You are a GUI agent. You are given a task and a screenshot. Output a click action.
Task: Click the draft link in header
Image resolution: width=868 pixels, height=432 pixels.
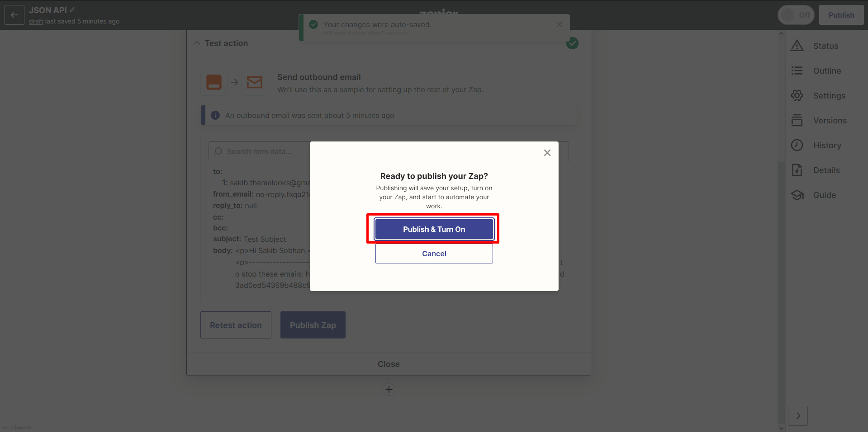(x=36, y=21)
